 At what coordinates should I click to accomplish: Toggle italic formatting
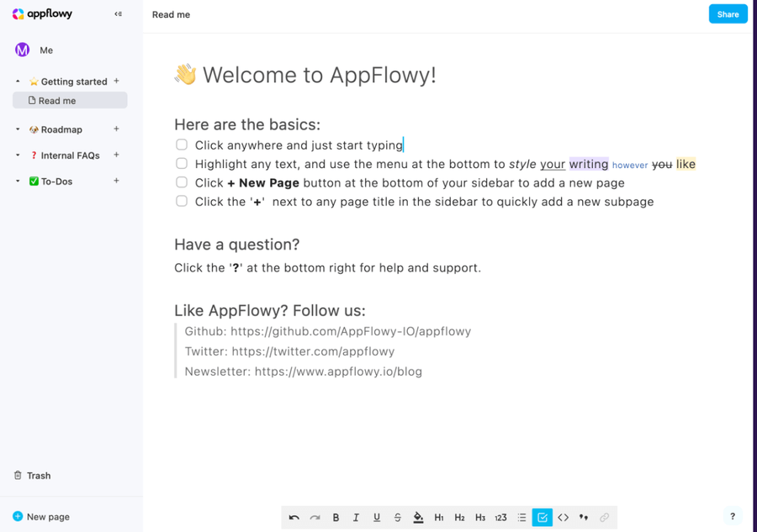click(356, 518)
